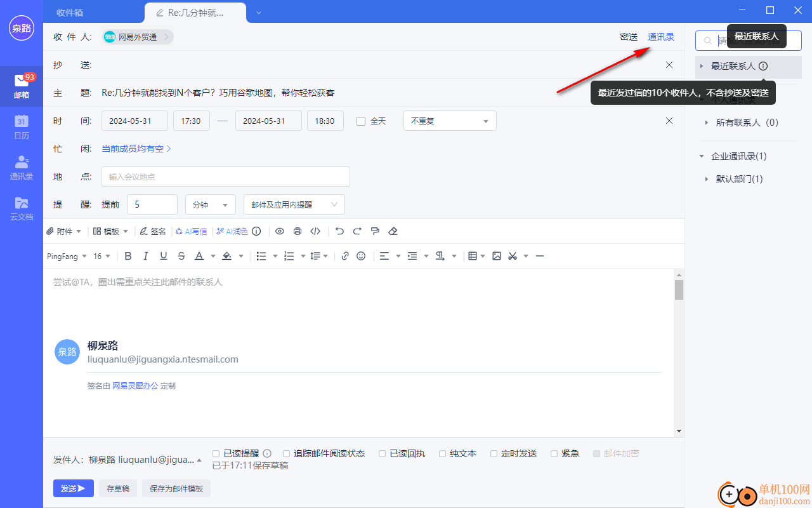This screenshot has width=812, height=508.
Task: Toggle underline formatting
Action: 164,256
